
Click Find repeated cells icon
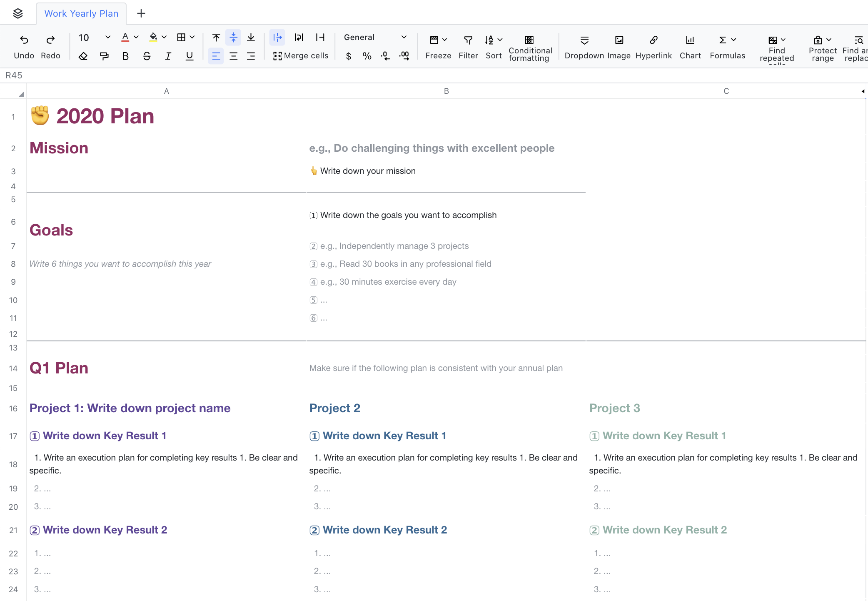click(x=773, y=40)
